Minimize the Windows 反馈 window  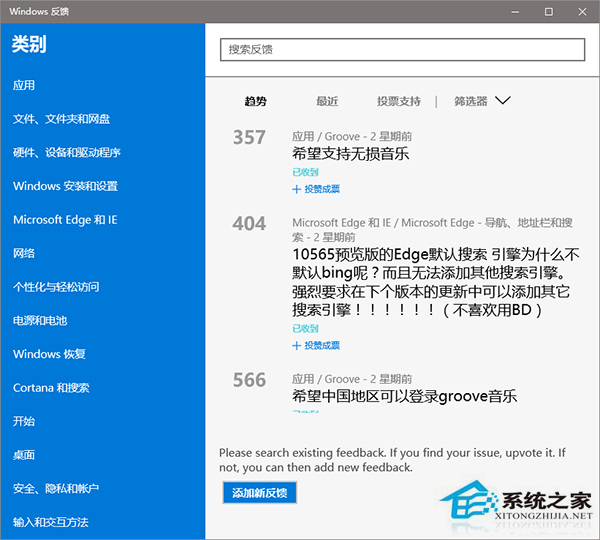(515, 12)
